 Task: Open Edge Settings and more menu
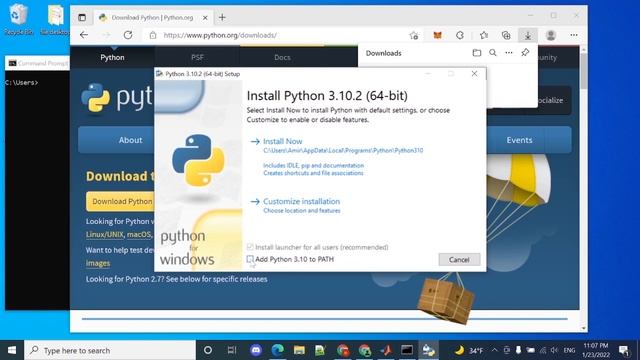coord(574,36)
